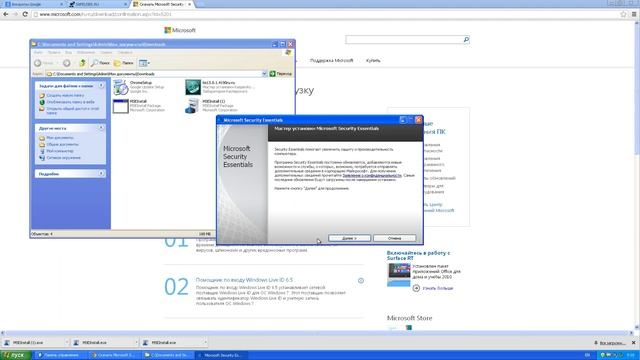
Task: Select the Kaspersky kis13 installer icon
Action: click(x=193, y=87)
